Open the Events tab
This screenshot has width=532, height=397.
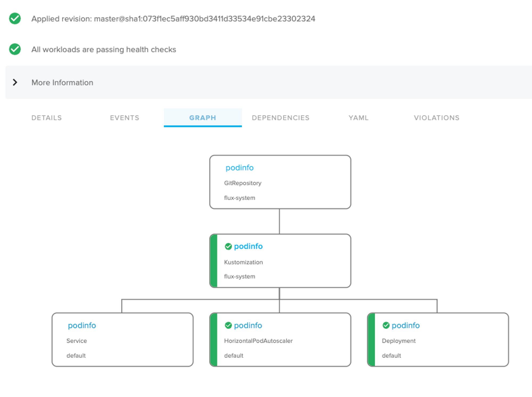pos(124,118)
